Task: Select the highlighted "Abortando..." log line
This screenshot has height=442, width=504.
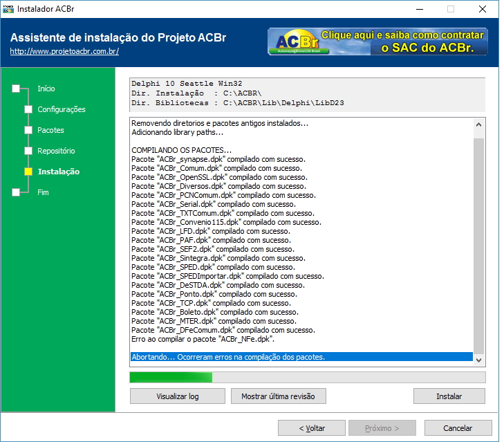Action: click(x=301, y=357)
